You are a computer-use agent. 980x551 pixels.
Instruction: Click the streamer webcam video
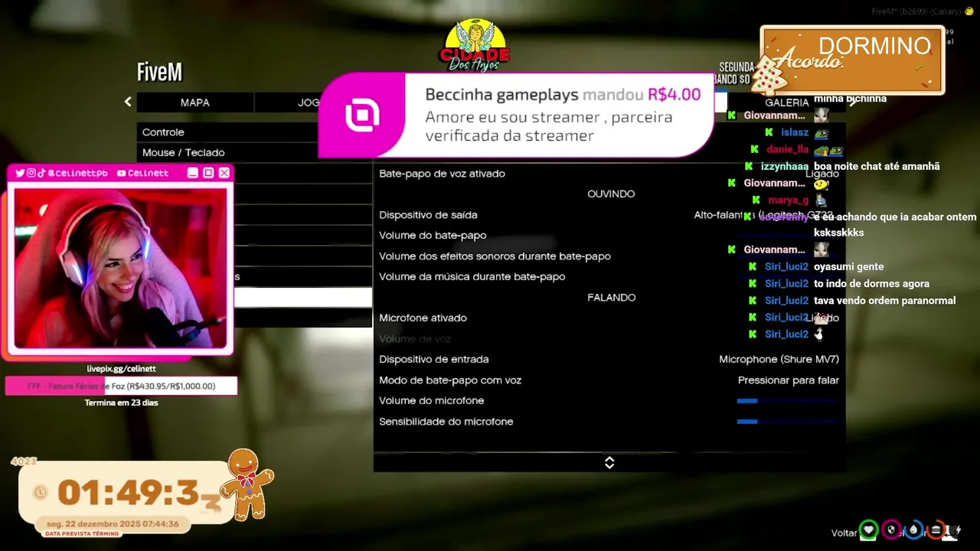click(121, 269)
